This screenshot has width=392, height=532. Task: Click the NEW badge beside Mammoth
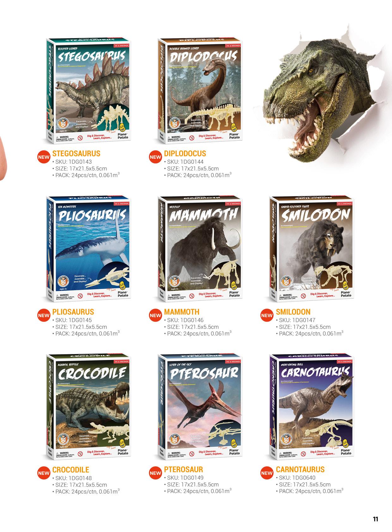tap(155, 315)
